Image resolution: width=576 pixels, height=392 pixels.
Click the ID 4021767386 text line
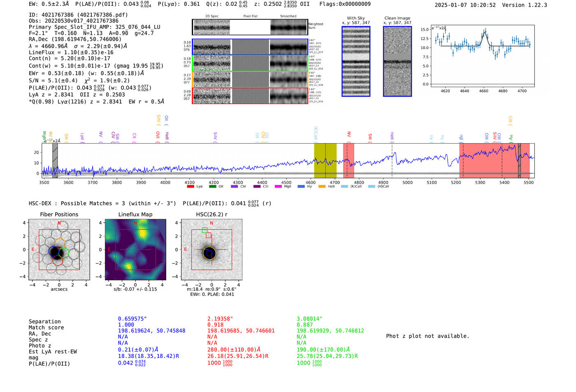click(x=78, y=15)
